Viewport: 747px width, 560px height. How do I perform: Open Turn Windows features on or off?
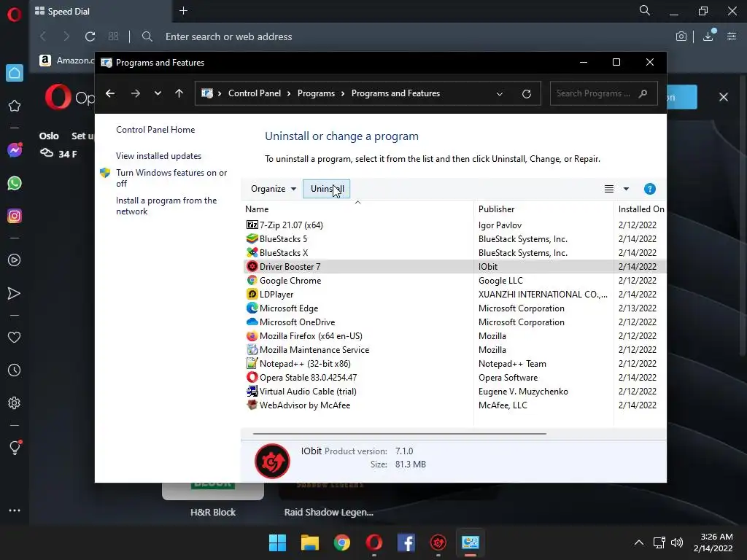point(171,178)
